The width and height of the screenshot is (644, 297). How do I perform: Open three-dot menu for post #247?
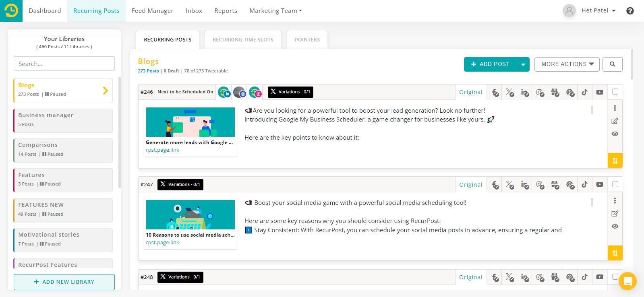pyautogui.click(x=615, y=201)
